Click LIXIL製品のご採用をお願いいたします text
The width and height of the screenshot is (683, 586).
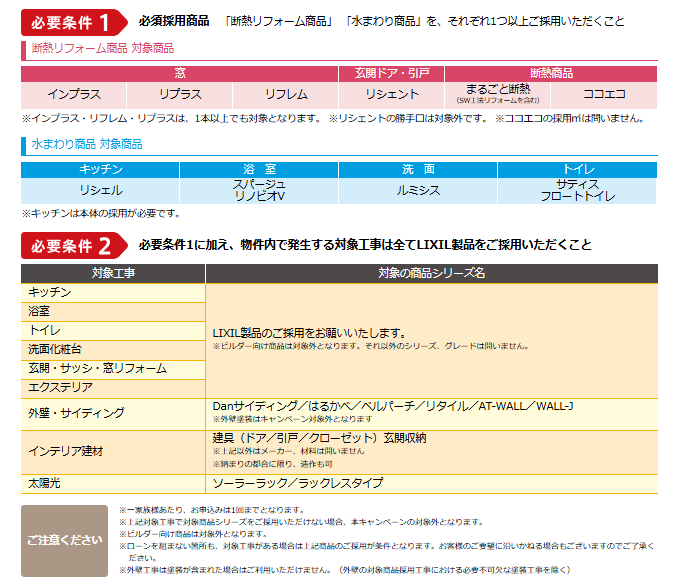[x=309, y=333]
